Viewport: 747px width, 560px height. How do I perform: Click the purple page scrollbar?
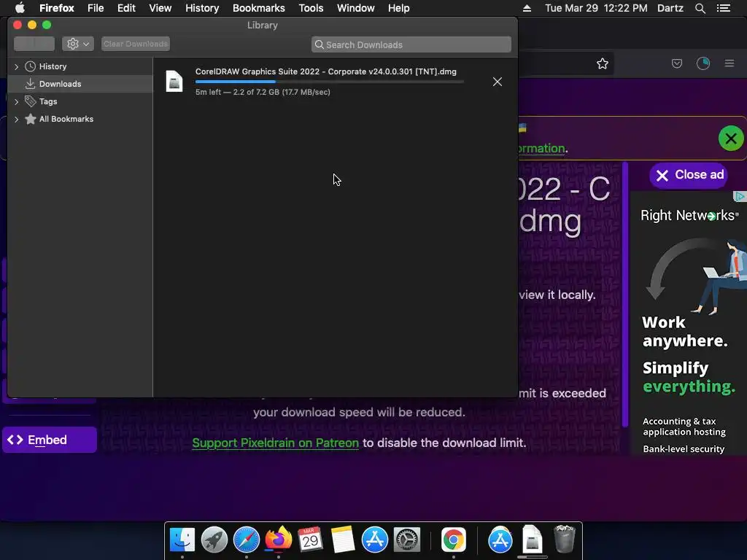point(625,295)
